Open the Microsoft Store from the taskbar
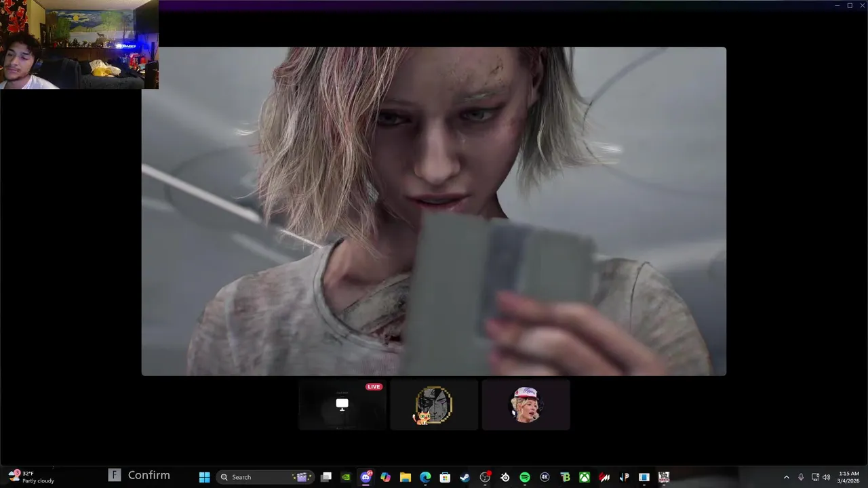Viewport: 868px width, 488px height. 445,477
